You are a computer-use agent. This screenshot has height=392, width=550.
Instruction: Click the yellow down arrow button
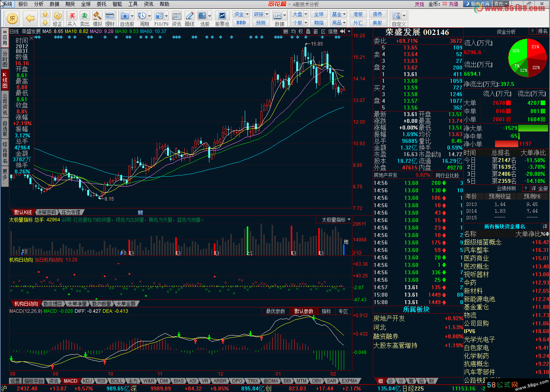click(45, 23)
